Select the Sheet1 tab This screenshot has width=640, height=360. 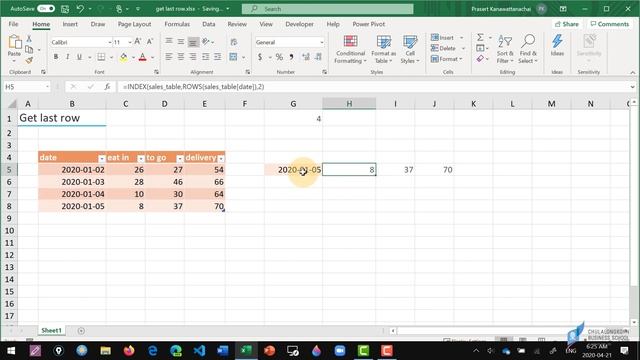point(51,330)
